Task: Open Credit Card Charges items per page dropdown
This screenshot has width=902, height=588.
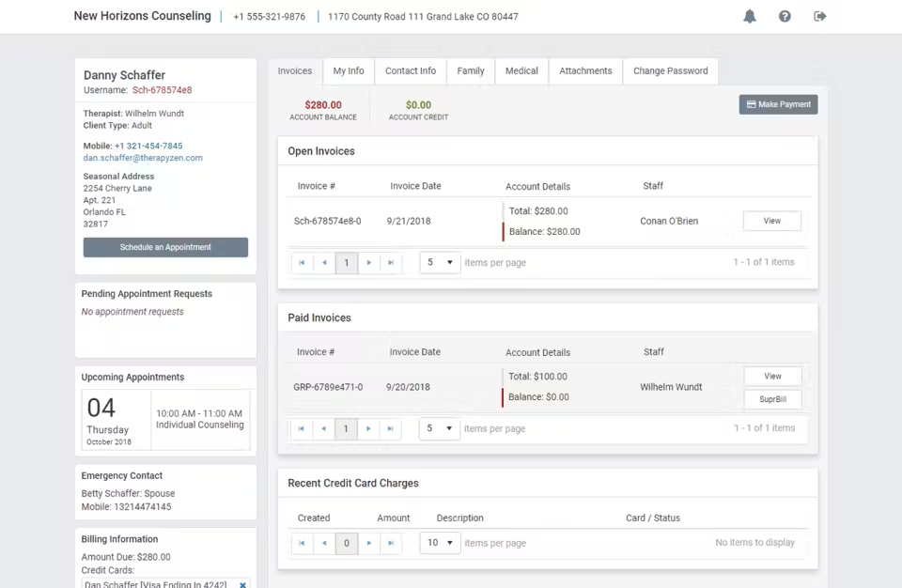Action: pos(440,543)
